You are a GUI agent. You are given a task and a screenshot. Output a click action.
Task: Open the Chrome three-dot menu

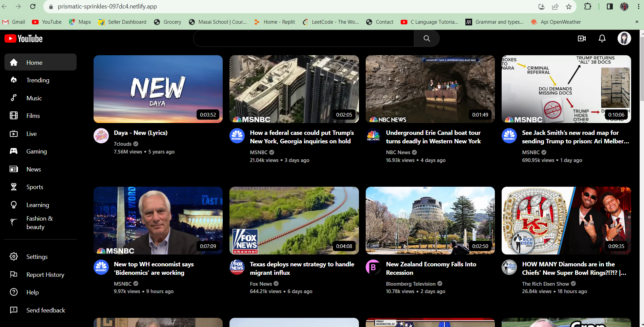[638, 7]
